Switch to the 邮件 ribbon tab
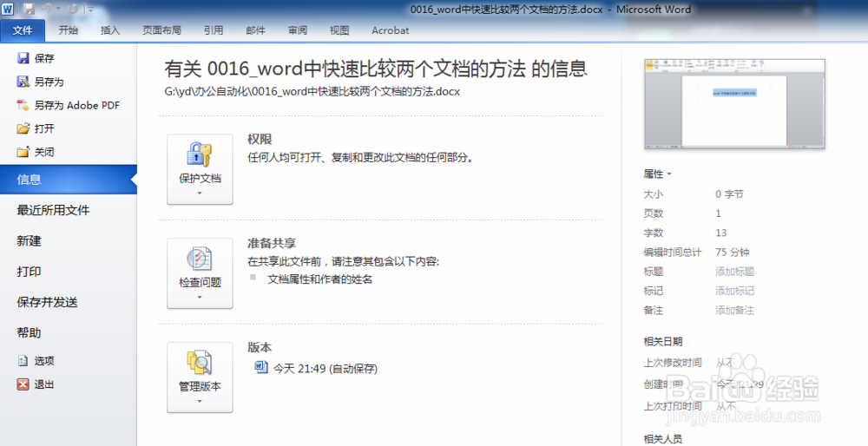 tap(255, 30)
